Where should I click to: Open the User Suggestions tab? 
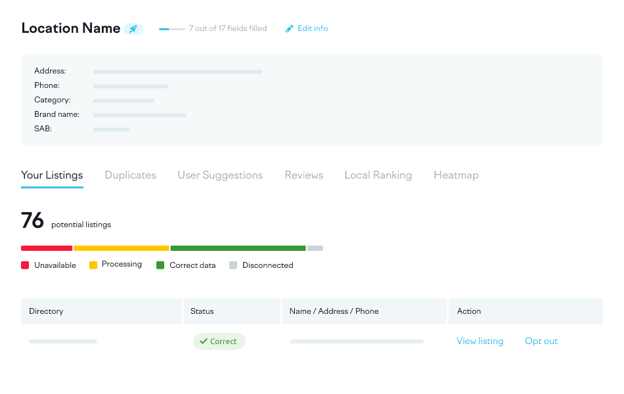pos(220,175)
